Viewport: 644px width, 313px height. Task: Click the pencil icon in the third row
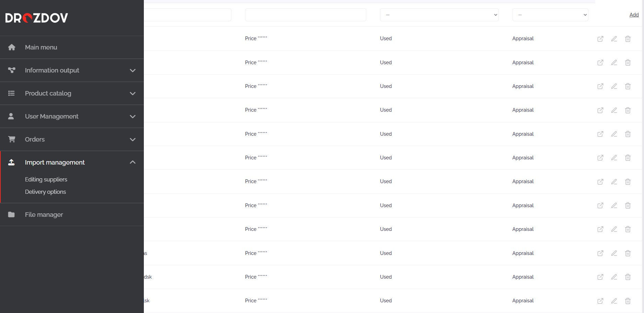pos(614,86)
